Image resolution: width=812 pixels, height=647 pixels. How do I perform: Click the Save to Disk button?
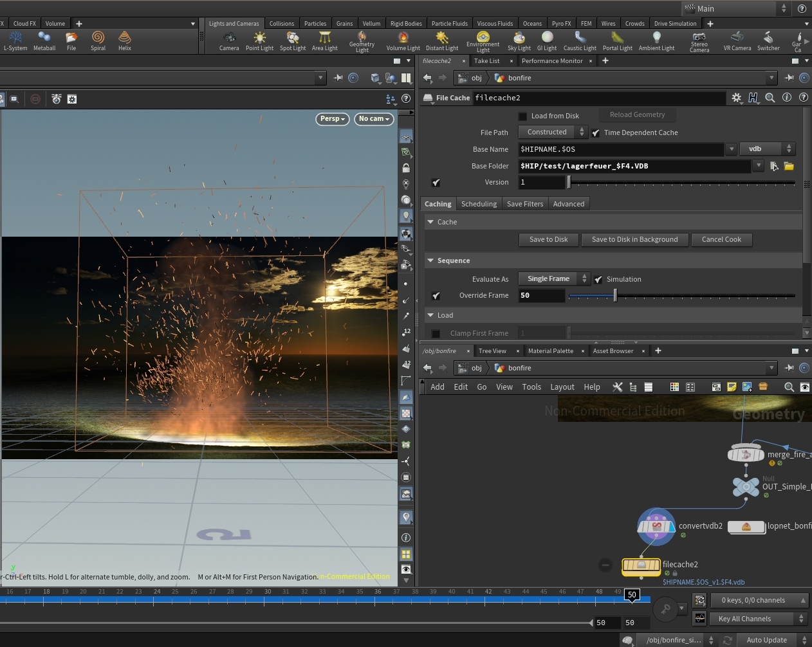(548, 240)
